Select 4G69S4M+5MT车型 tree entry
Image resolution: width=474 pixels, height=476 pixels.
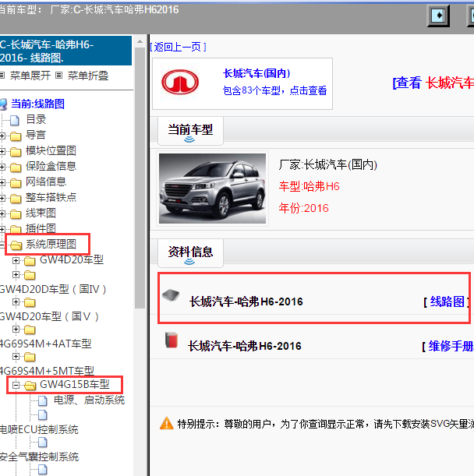tap(47, 371)
